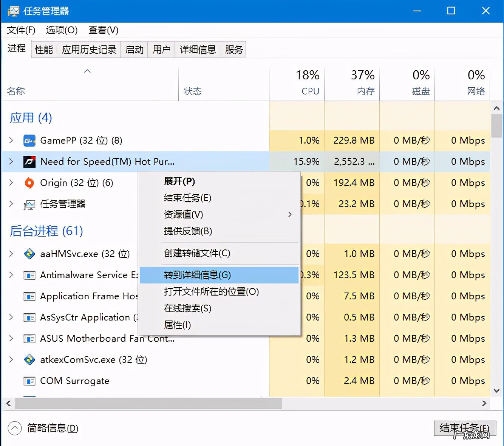
Task: Switch to the 性能 tab
Action: tap(44, 50)
